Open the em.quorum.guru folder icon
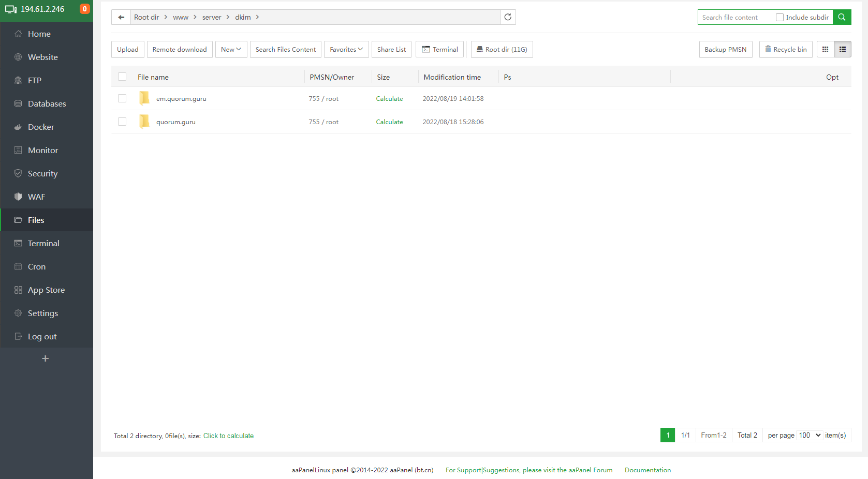 (144, 98)
